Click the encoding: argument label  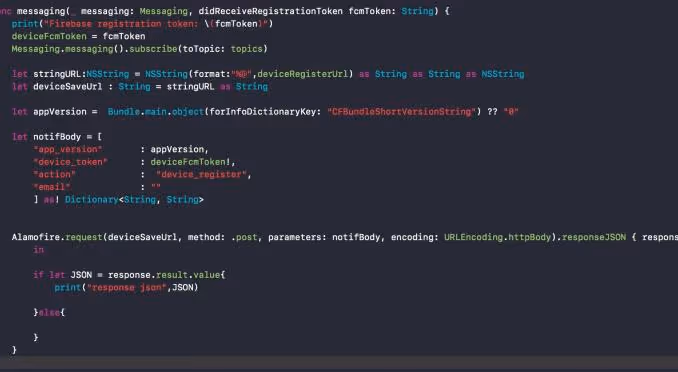[x=415, y=237]
